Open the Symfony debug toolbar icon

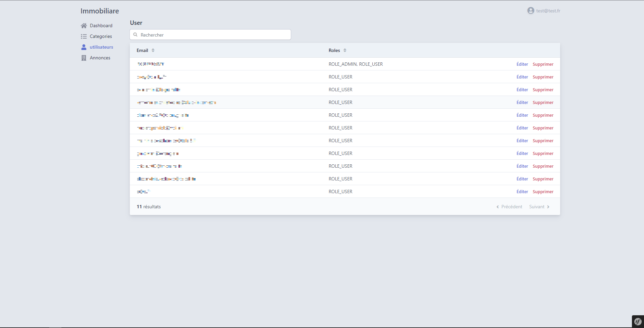point(638,322)
